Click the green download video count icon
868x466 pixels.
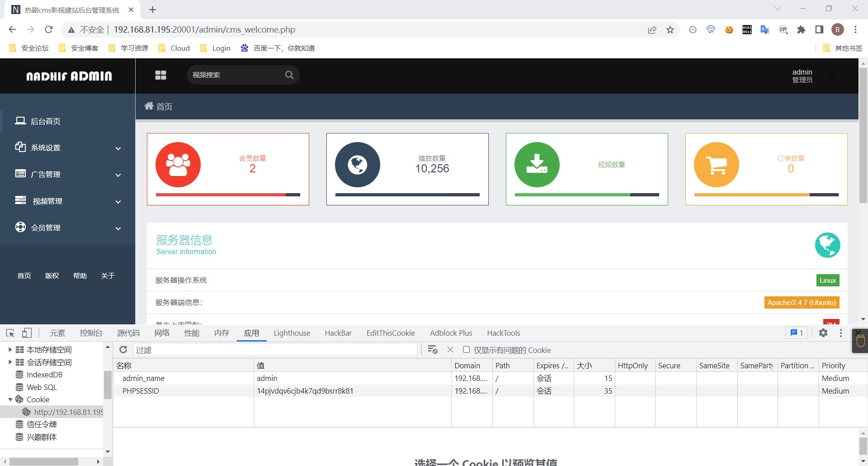coord(537,165)
